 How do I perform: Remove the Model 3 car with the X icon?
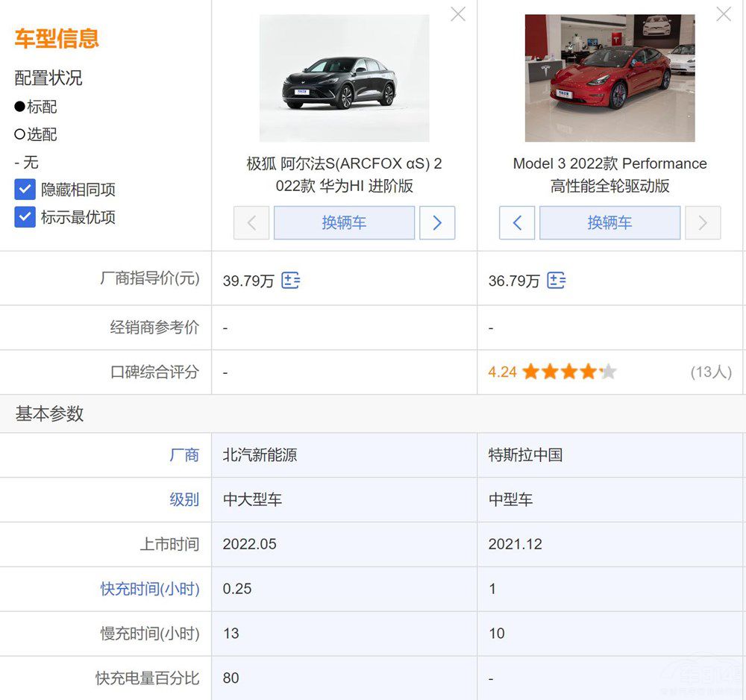[x=723, y=14]
